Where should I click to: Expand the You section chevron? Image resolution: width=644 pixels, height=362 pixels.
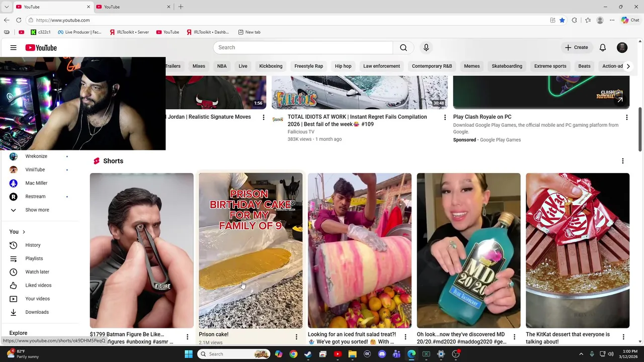tap(24, 232)
